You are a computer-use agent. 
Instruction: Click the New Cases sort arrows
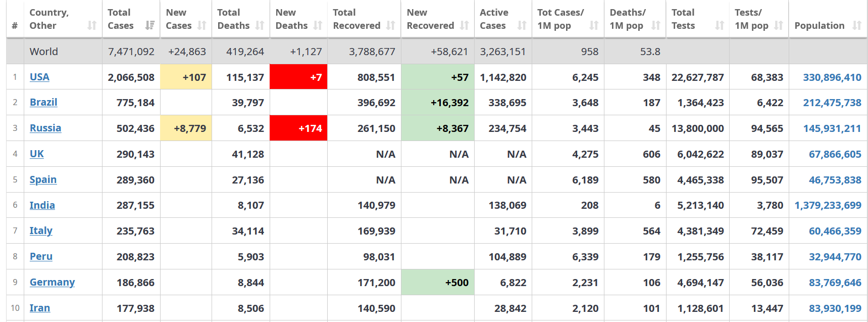pos(202,25)
